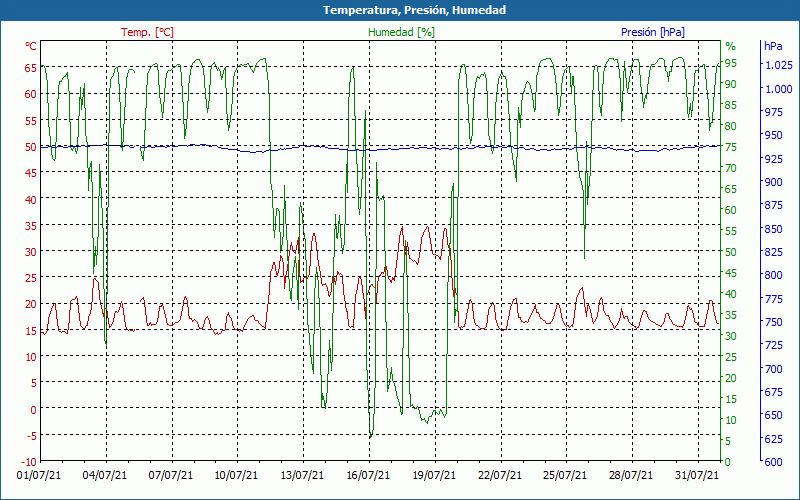This screenshot has height=500, width=800.
Task: Select the 'Temp. [°C]' legend label
Action: point(147,32)
